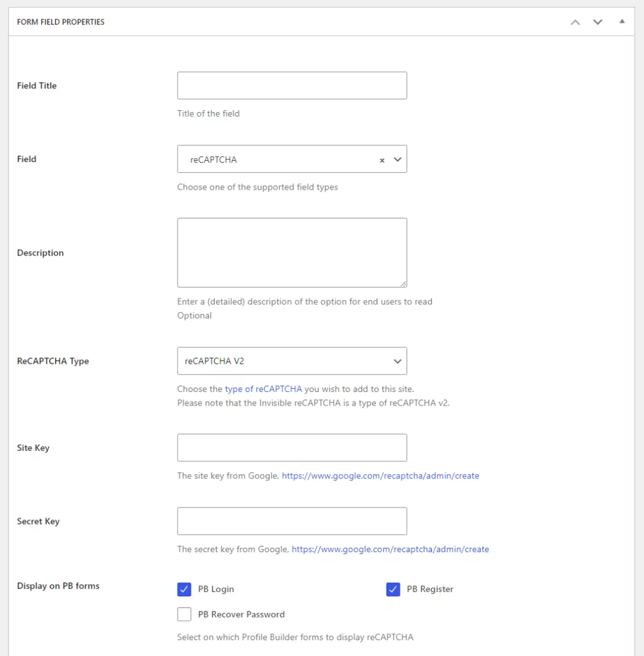Open the ReCAPTCHA Type dropdown
Screen dimensions: 644x656
coord(292,361)
